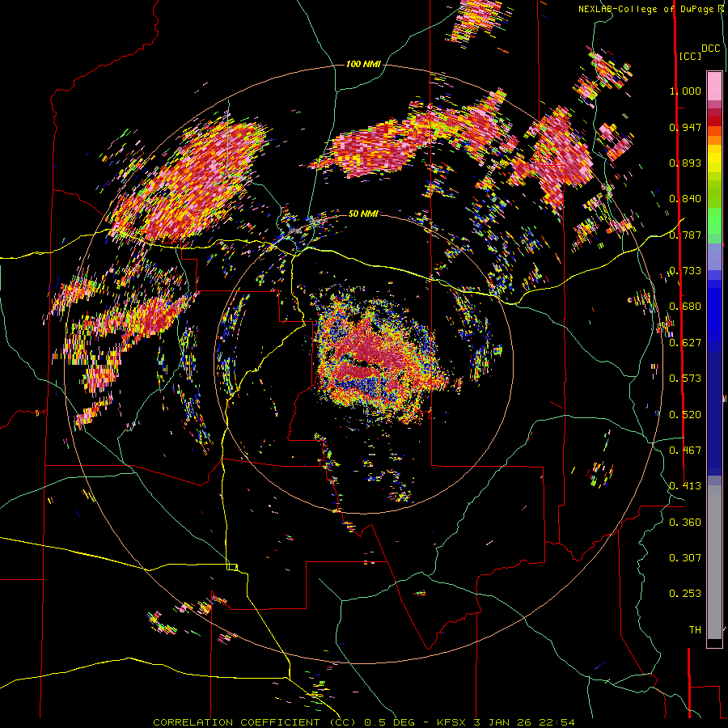728x728 pixels.
Task: Click the 100 NMI range ring label
Action: click(x=363, y=64)
